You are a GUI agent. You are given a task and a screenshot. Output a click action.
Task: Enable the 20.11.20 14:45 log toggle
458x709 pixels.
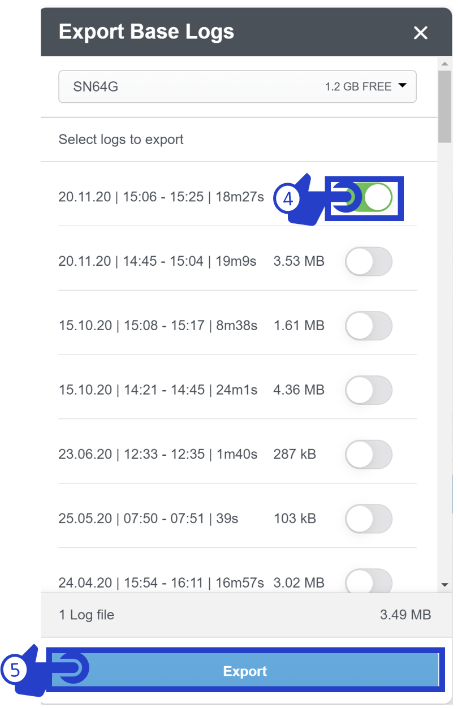coord(368,261)
